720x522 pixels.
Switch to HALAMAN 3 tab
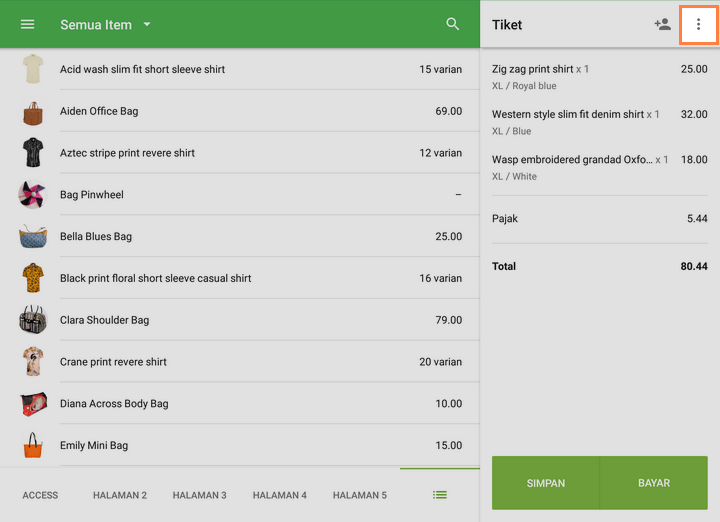coord(199,495)
